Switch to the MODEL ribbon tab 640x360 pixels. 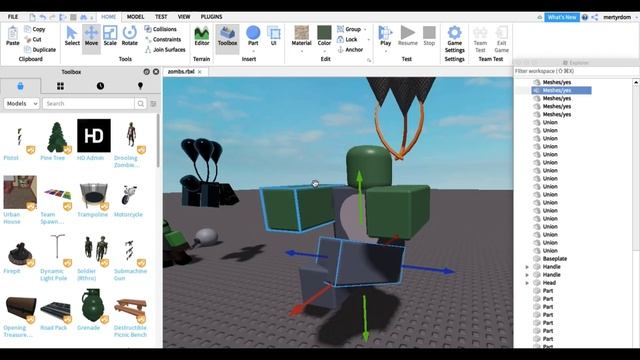point(135,17)
